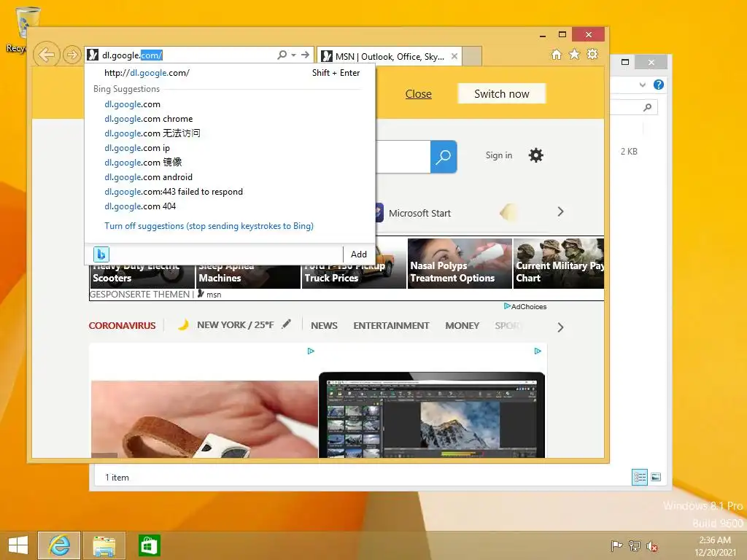Image resolution: width=747 pixels, height=560 pixels.
Task: Choose the 'dl.google.com chrome' suggestion
Action: tap(149, 119)
